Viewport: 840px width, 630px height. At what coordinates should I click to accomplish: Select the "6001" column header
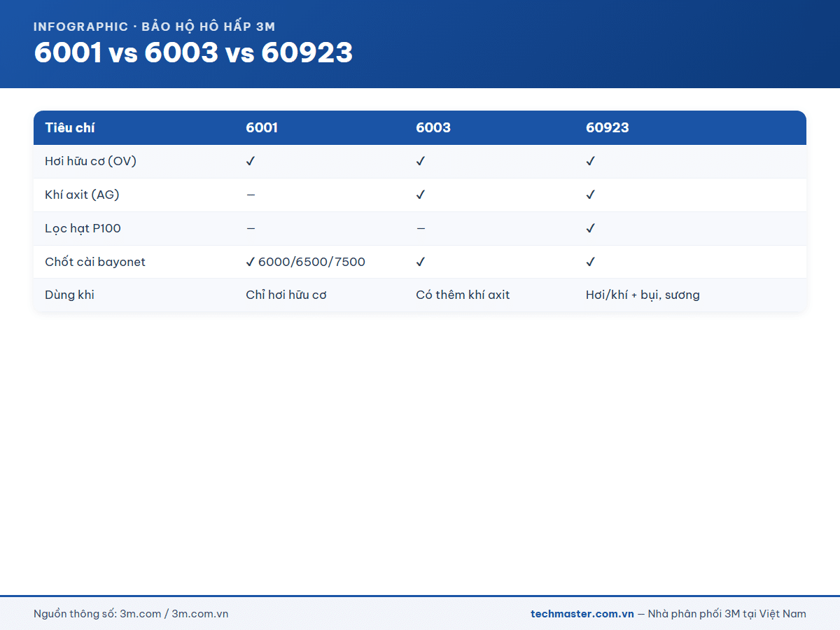pos(262,128)
